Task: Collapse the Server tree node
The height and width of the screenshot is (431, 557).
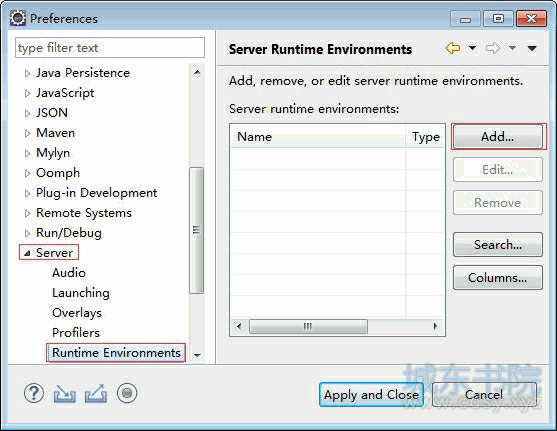Action: click(x=27, y=253)
